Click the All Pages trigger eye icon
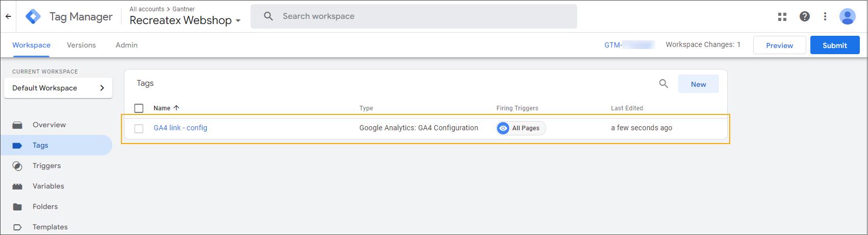This screenshot has height=235, width=868. coord(503,128)
